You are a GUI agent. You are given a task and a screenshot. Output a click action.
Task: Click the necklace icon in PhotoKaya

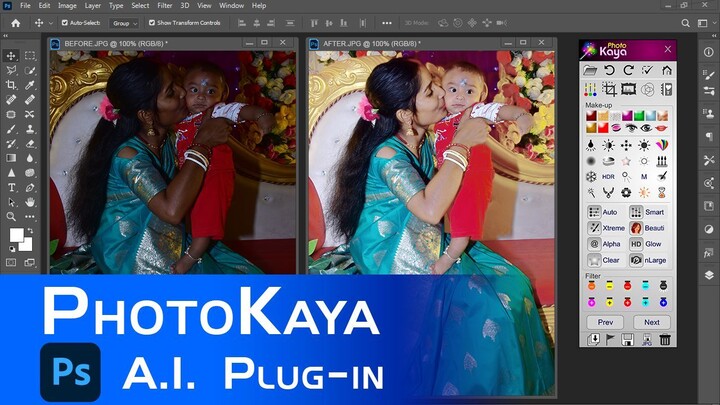[608, 192]
